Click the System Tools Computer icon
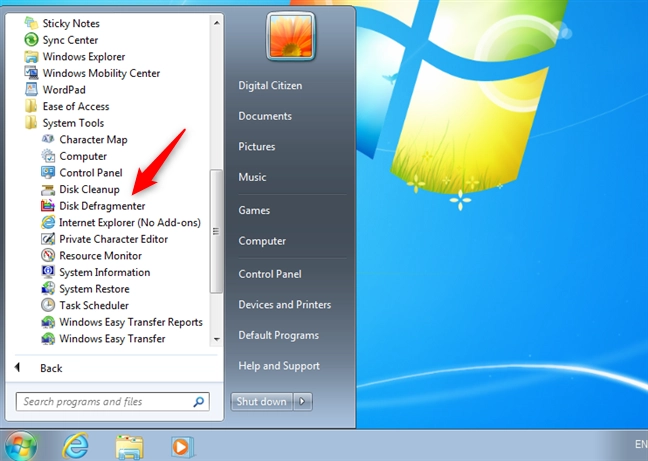 coord(48,156)
